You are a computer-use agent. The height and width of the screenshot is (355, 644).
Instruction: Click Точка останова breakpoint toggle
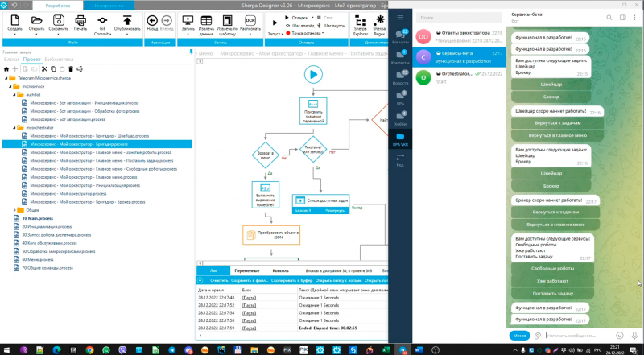click(x=305, y=33)
